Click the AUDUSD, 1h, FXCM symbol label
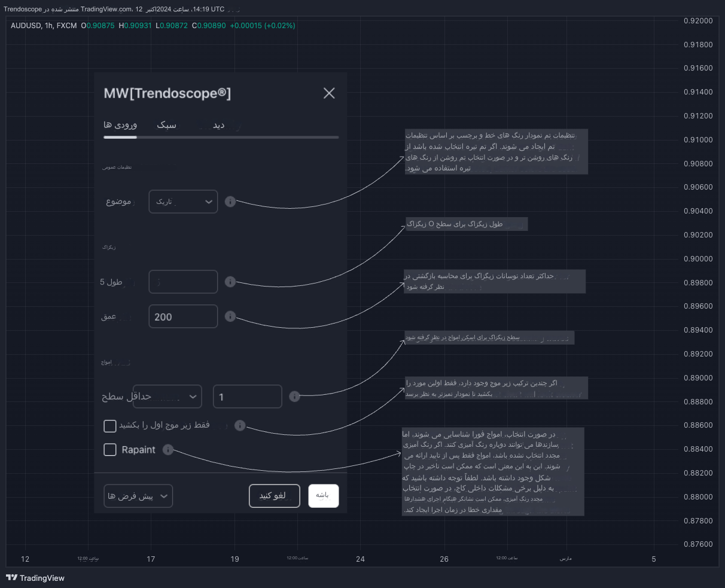725x588 pixels. (44, 26)
